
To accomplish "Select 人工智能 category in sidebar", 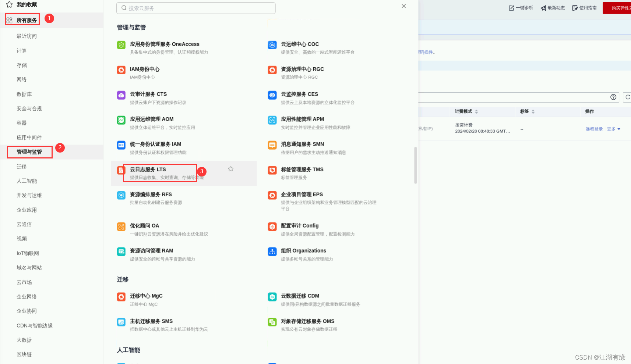I will pos(27,181).
